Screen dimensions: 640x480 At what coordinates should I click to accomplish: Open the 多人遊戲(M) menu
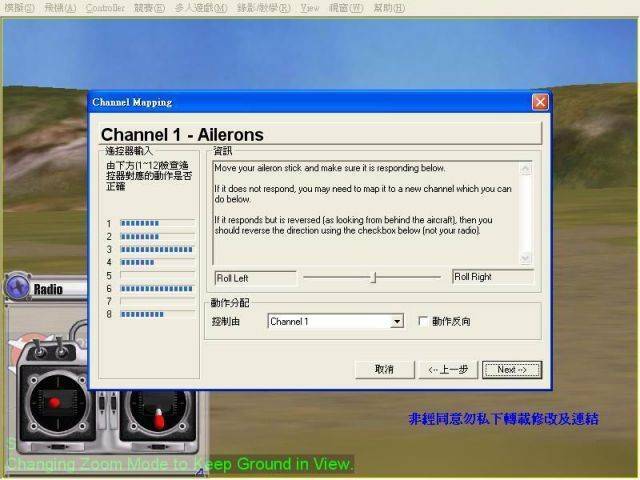201,8
